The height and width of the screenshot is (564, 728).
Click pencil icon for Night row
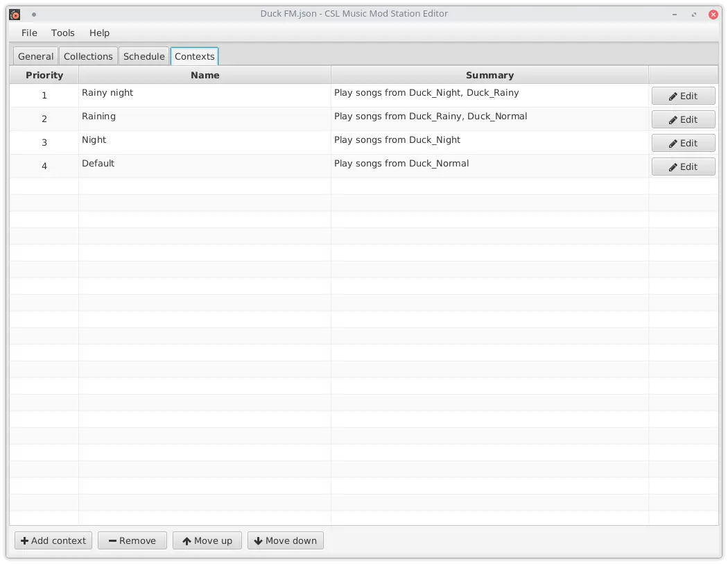click(x=673, y=144)
